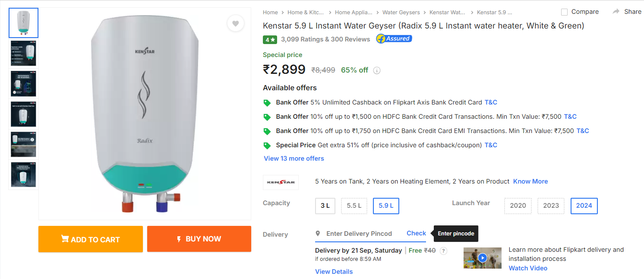Add product to wishlist with heart icon
Viewport: 644px width, 279px height.
tap(235, 24)
